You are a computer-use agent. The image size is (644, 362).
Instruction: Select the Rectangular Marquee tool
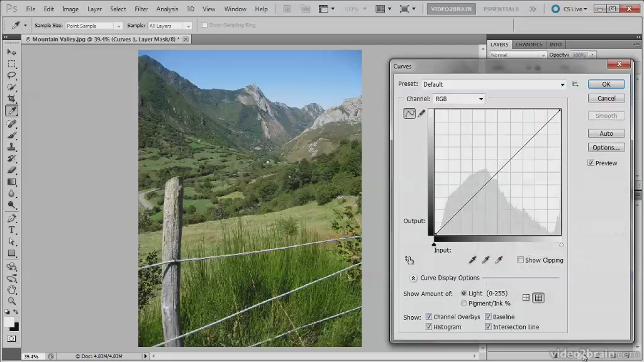pos(11,64)
